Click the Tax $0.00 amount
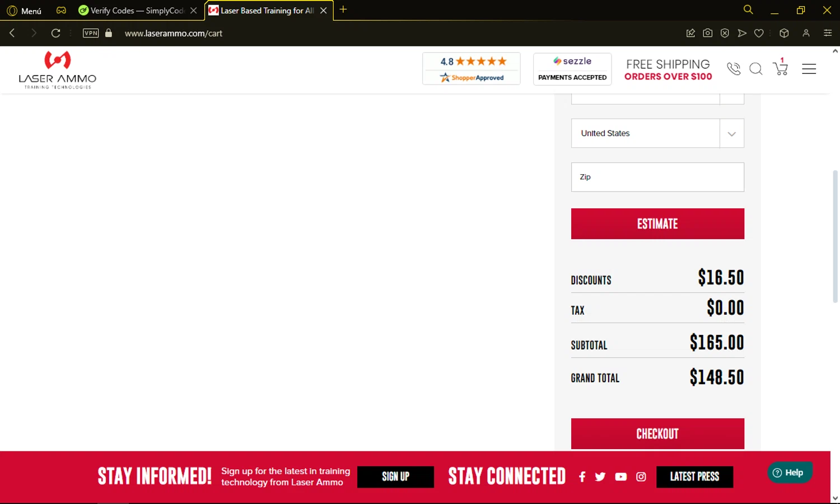The height and width of the screenshot is (504, 840). [x=725, y=307]
